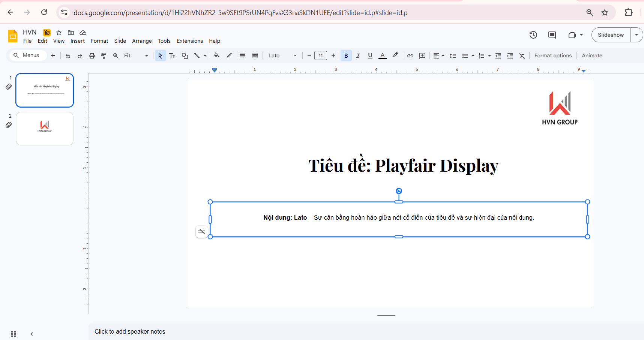Clear formatting with the clear format icon
The height and width of the screenshot is (340, 644).
522,55
